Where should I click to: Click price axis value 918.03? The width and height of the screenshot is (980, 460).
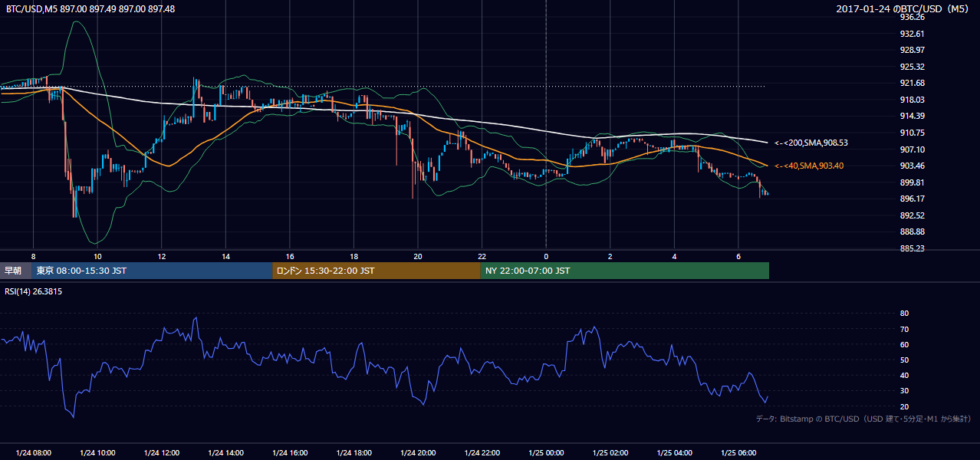pos(912,100)
